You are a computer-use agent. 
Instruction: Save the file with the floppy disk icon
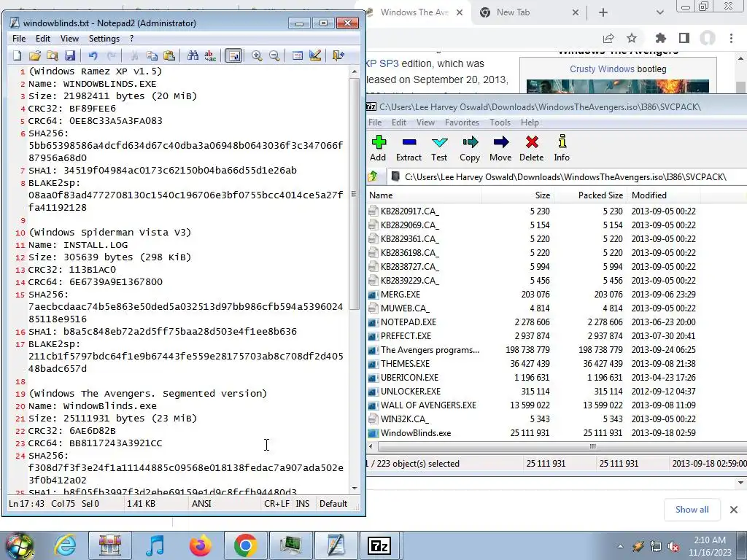[69, 55]
